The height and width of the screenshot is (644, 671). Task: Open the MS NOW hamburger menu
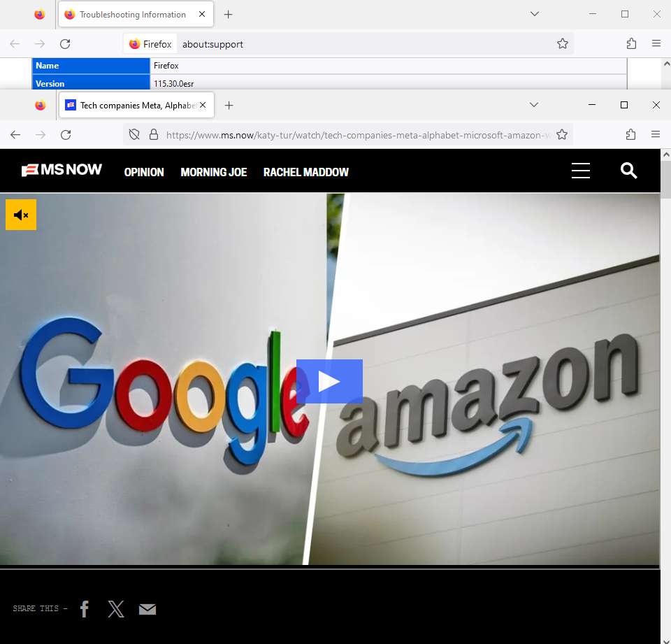pos(580,171)
